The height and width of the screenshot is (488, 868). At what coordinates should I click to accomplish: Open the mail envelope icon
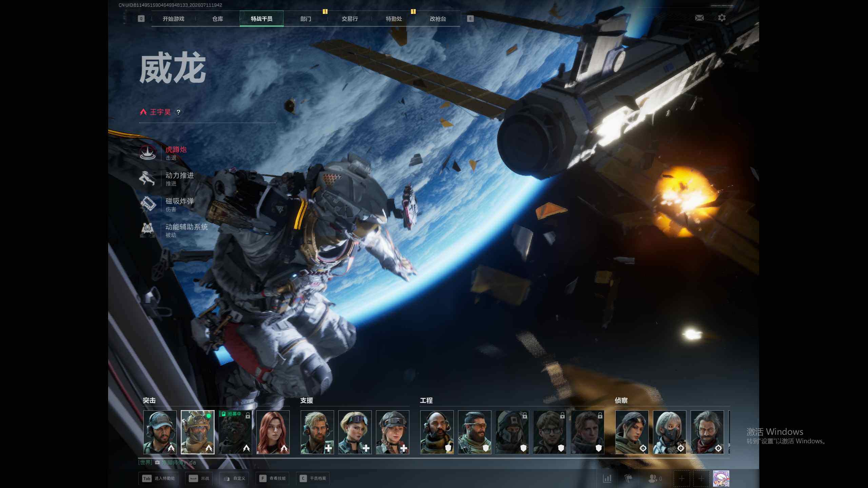click(699, 18)
